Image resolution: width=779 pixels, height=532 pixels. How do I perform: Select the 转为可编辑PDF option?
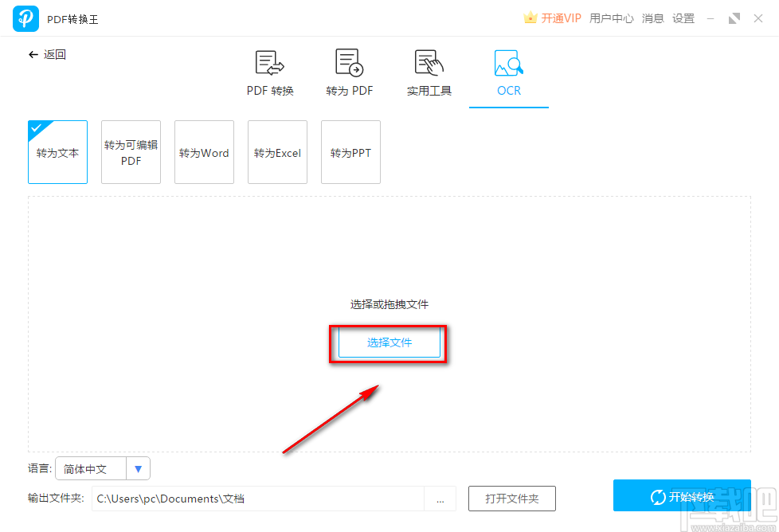pos(131,152)
